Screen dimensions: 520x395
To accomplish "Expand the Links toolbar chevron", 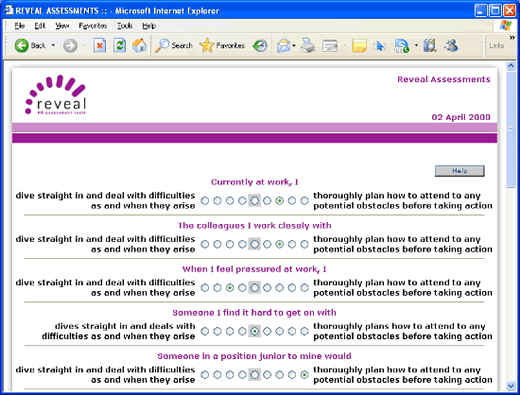I will click(x=512, y=38).
